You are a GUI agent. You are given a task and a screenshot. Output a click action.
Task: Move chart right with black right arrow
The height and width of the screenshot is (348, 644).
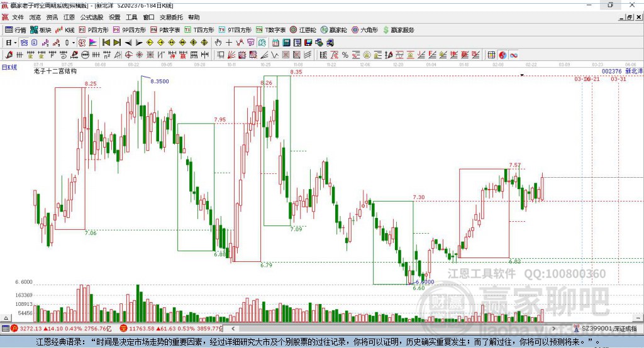click(x=139, y=43)
